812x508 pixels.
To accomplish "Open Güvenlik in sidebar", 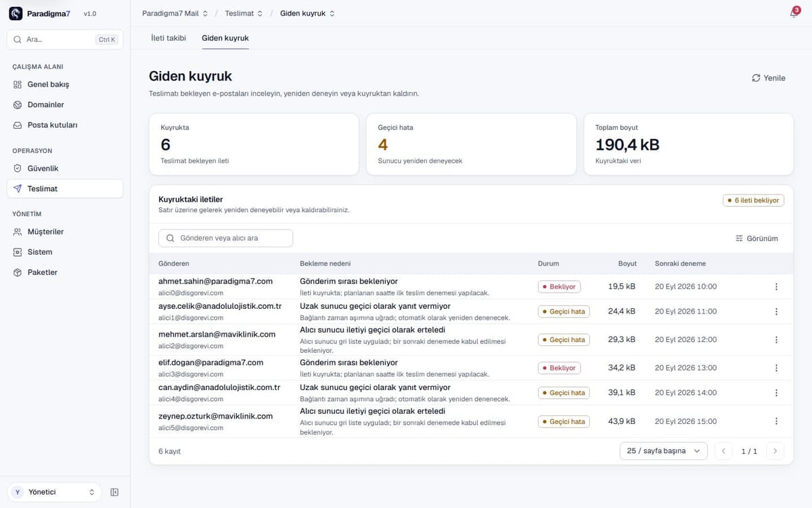I will [65, 169].
